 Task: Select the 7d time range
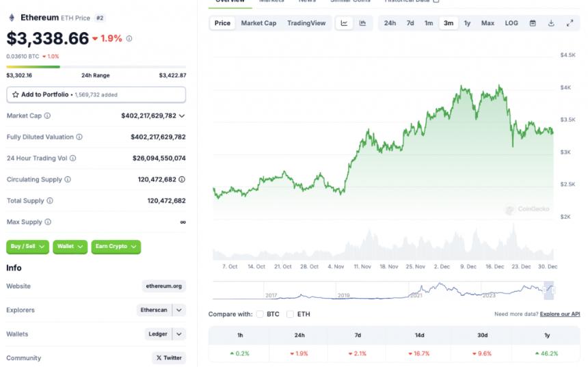(x=410, y=23)
